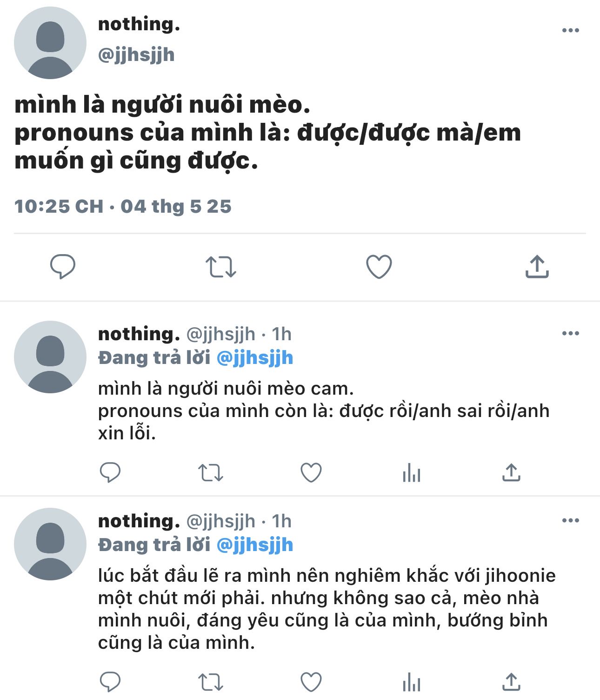The width and height of the screenshot is (600, 700).
Task: Like the 'mèo cam' reply tweet
Action: tap(311, 472)
